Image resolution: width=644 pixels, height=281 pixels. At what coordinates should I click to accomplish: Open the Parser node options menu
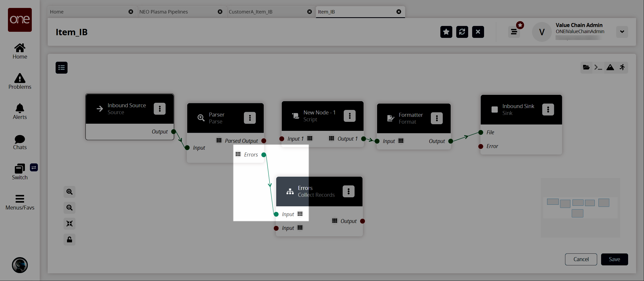coord(250,118)
